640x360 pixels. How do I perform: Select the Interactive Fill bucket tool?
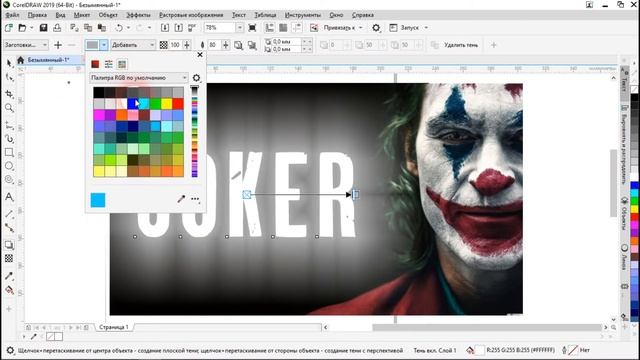tap(9, 290)
